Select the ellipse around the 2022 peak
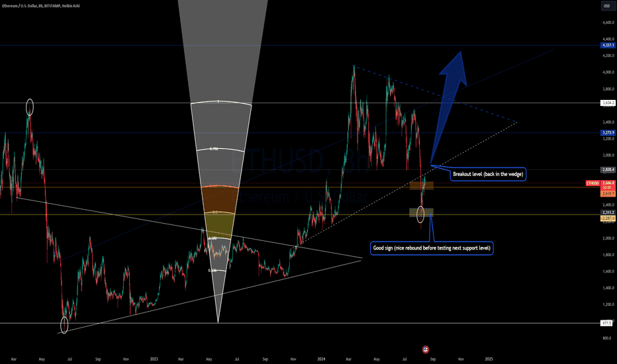This screenshot has height=364, width=617. click(x=30, y=107)
